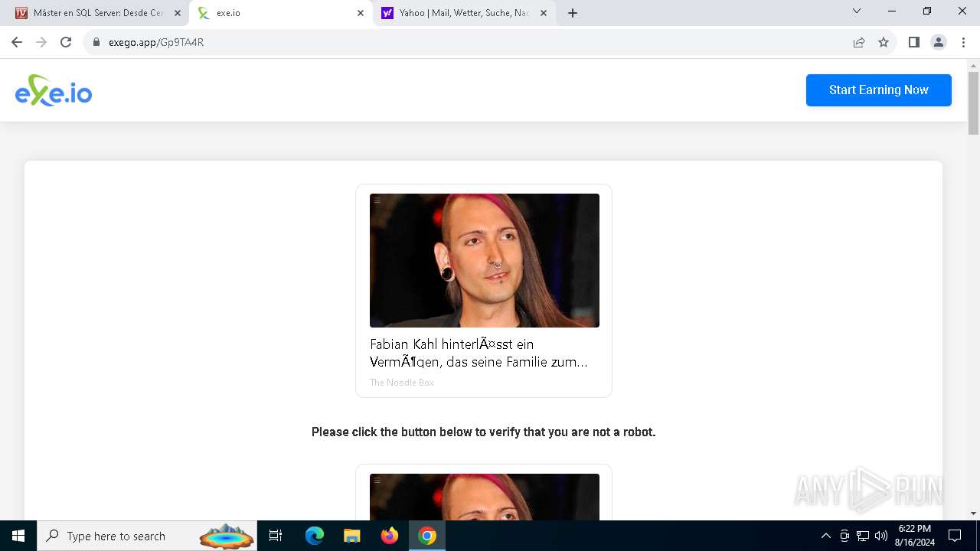This screenshot has width=980, height=551.
Task: Click the vertical page scrollbar thumb
Action: pyautogui.click(x=973, y=103)
